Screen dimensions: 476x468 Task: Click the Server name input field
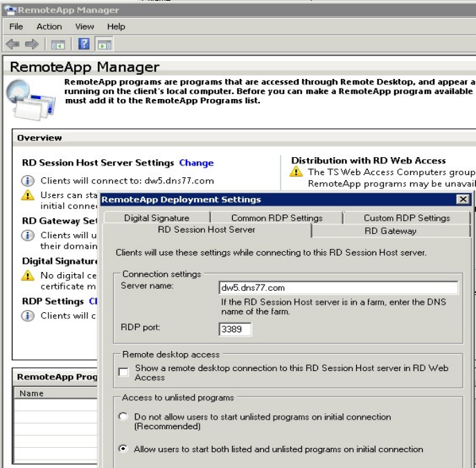pyautogui.click(x=338, y=287)
